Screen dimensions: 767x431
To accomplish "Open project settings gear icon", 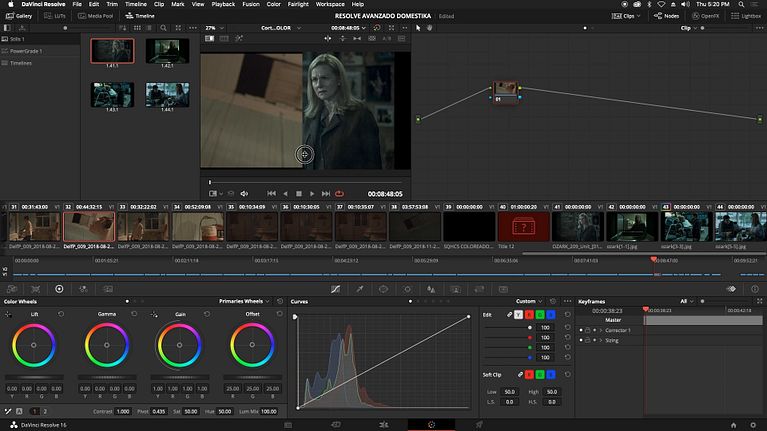I will pos(753,425).
